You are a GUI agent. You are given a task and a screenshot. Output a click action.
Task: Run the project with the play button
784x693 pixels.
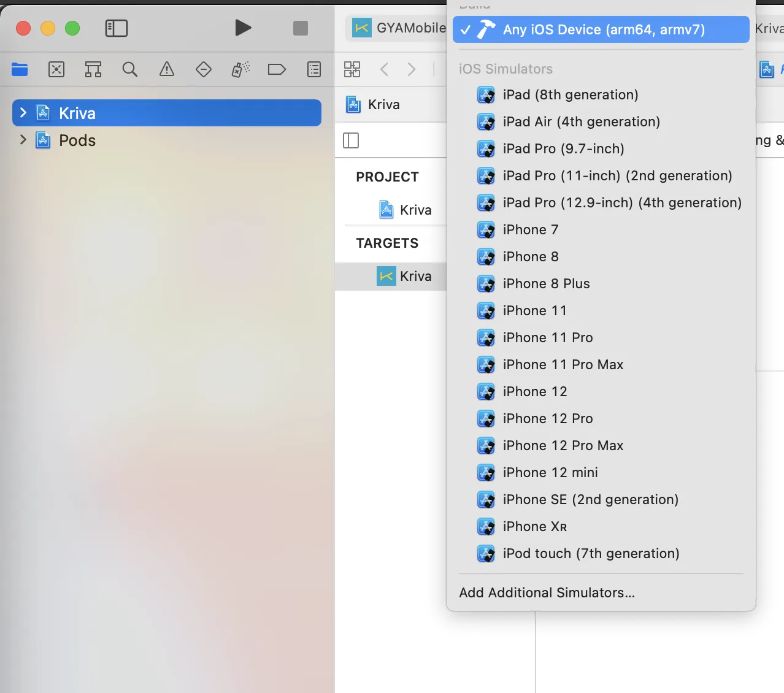[x=243, y=28]
